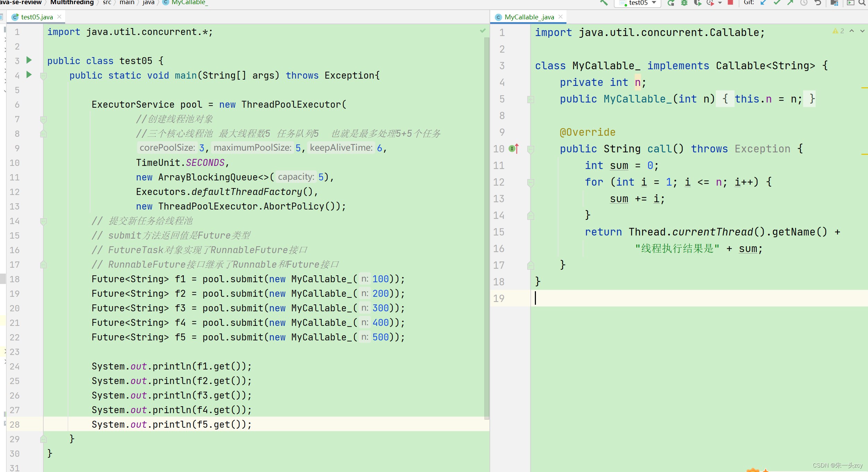
Task: Open the test05 run configuration dropdown
Action: [x=638, y=3]
